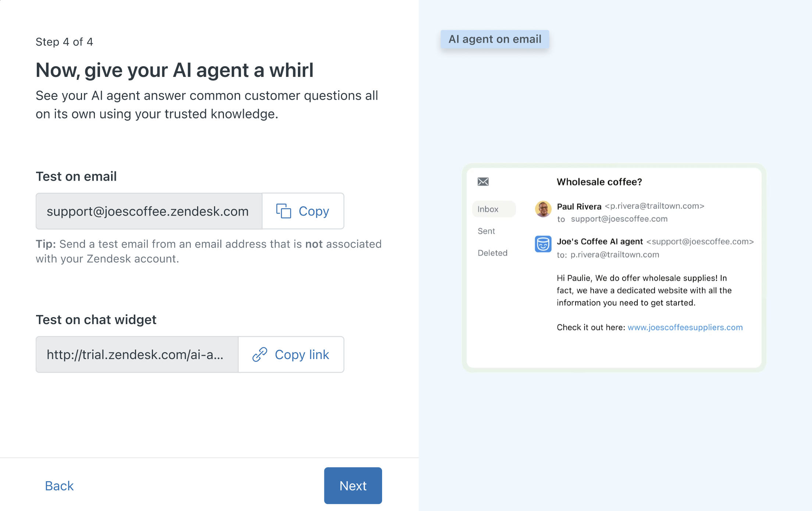
Task: Click the Wholesale coffee? subject line
Action: point(599,182)
